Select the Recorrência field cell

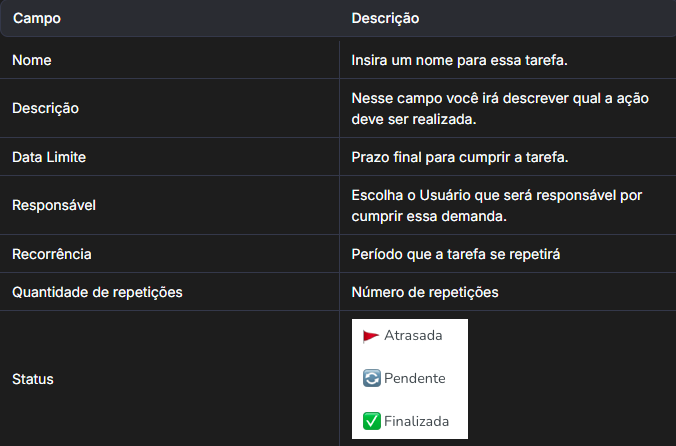pyautogui.click(x=51, y=254)
